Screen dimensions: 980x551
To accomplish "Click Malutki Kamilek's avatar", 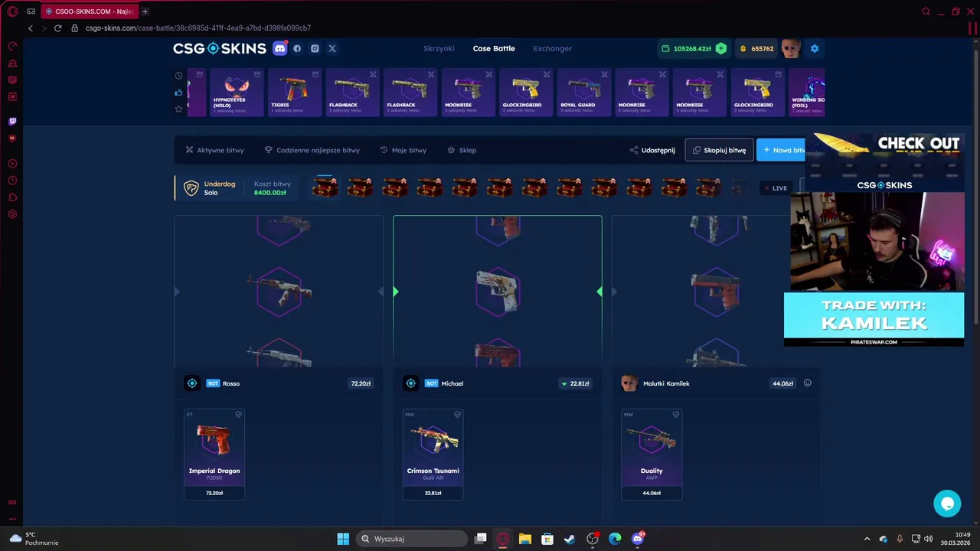I will pos(629,383).
